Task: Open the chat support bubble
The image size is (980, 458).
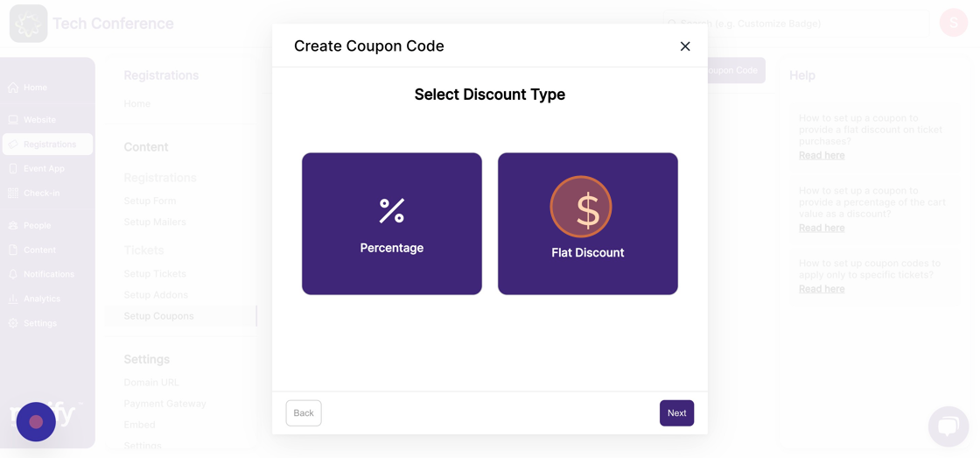Action: (x=948, y=426)
